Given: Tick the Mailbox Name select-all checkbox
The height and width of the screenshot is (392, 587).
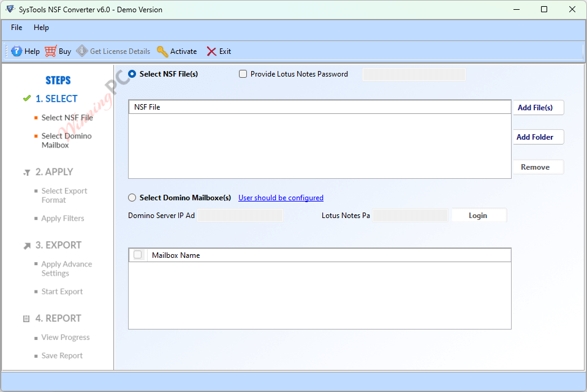Looking at the screenshot, I should click(137, 255).
